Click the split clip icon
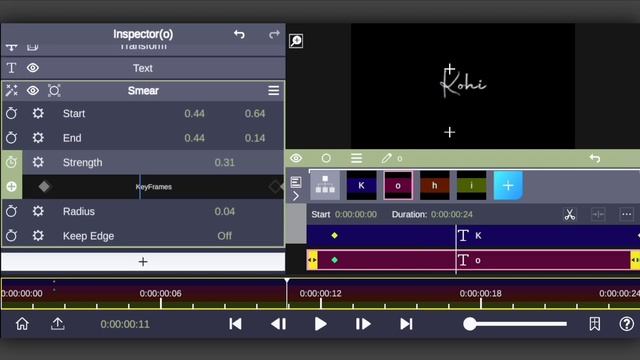 pyautogui.click(x=598, y=214)
